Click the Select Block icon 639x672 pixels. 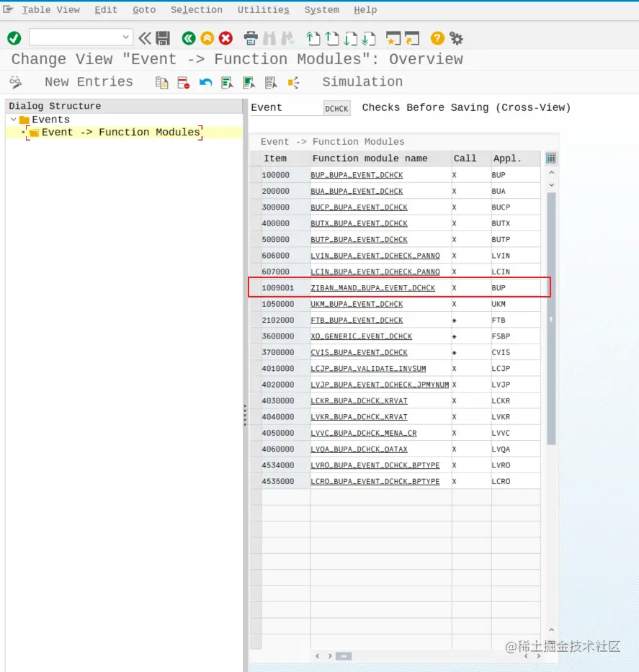[x=249, y=82]
